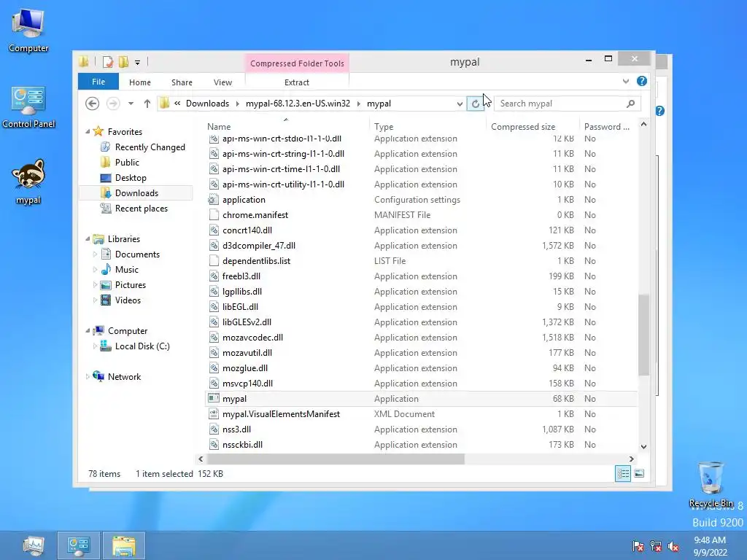This screenshot has height=560, width=747.
Task: Click the Properties quick access toolbar icon
Action: tap(108, 62)
